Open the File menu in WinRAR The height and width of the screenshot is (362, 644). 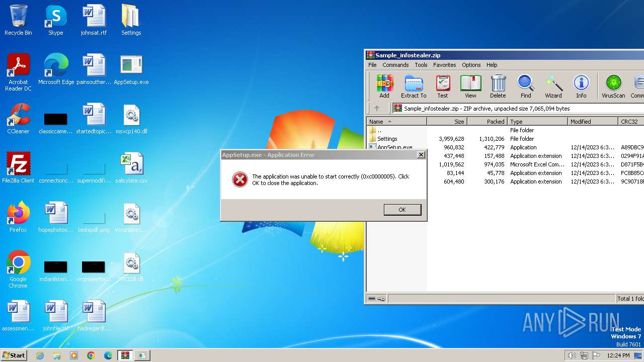pyautogui.click(x=372, y=65)
